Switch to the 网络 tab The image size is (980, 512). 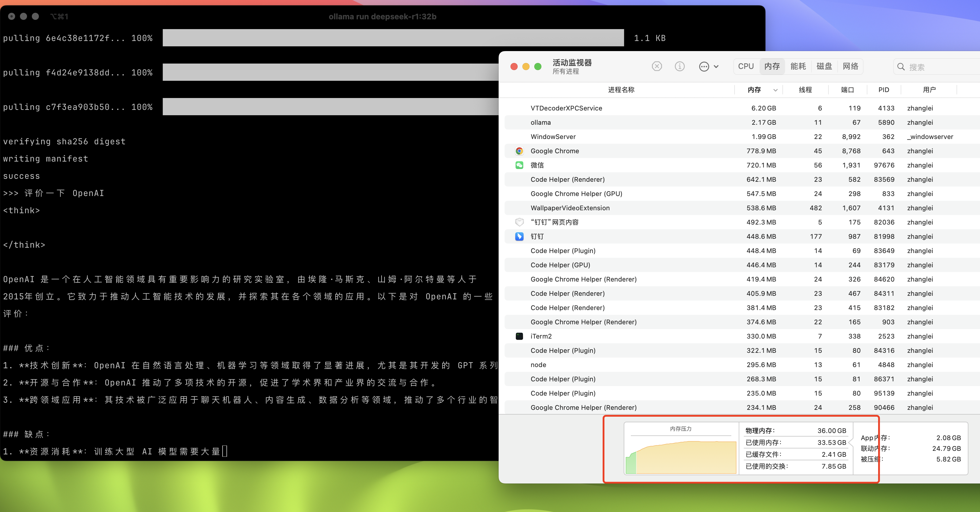tap(850, 66)
